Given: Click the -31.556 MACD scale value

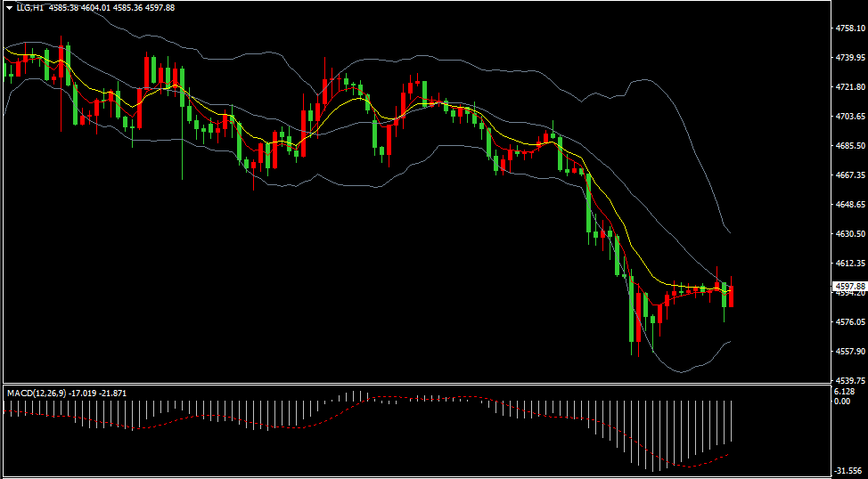Looking at the screenshot, I should pos(847,471).
